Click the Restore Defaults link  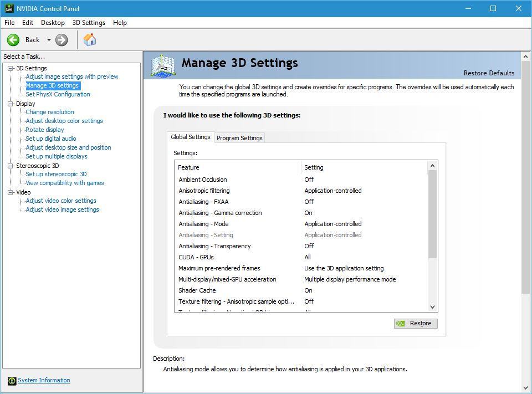(489, 73)
